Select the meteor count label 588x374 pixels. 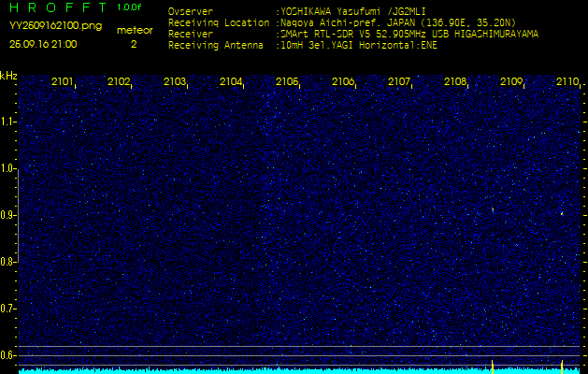(x=134, y=30)
